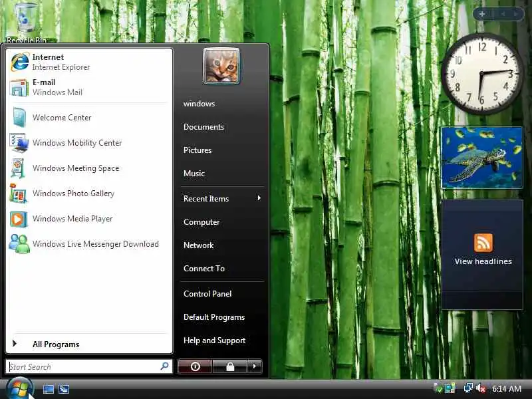Click the sidebar previous page arrow
This screenshot has width=532, height=399.
pos(503,14)
